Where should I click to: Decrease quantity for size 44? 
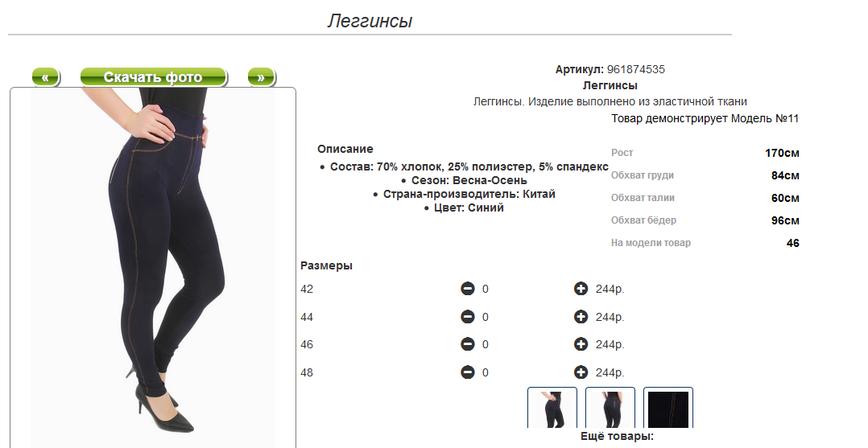[x=468, y=317]
